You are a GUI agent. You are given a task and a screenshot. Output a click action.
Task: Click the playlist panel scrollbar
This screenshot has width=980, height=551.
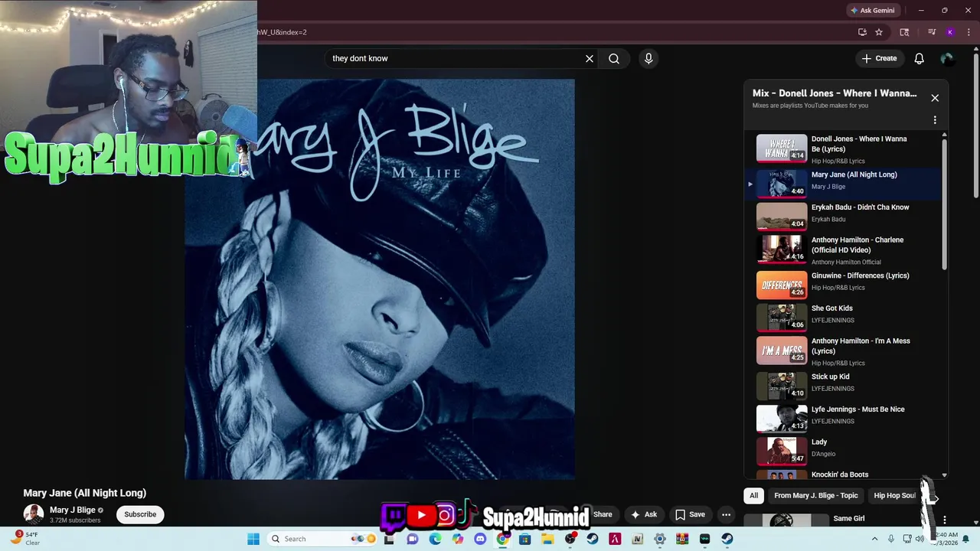point(944,203)
